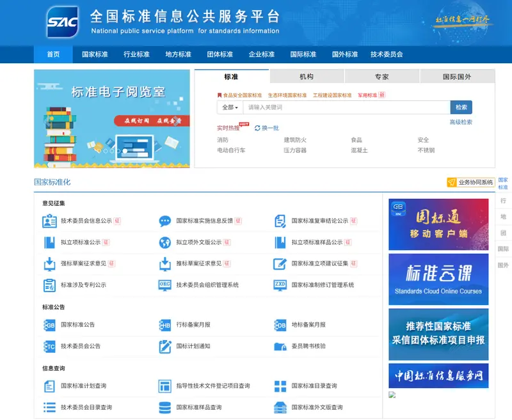
Task: Click the DB icon for 地标备案月报
Action: coord(280,325)
